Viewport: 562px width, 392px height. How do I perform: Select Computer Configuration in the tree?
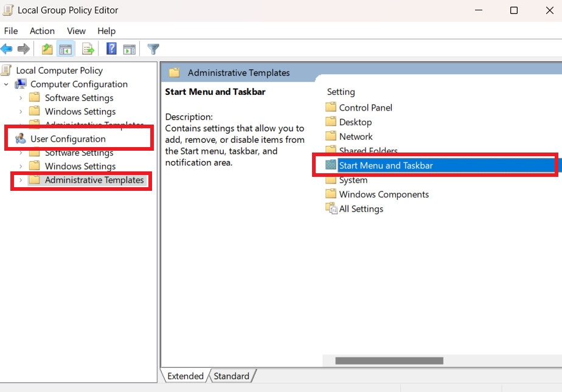(79, 84)
